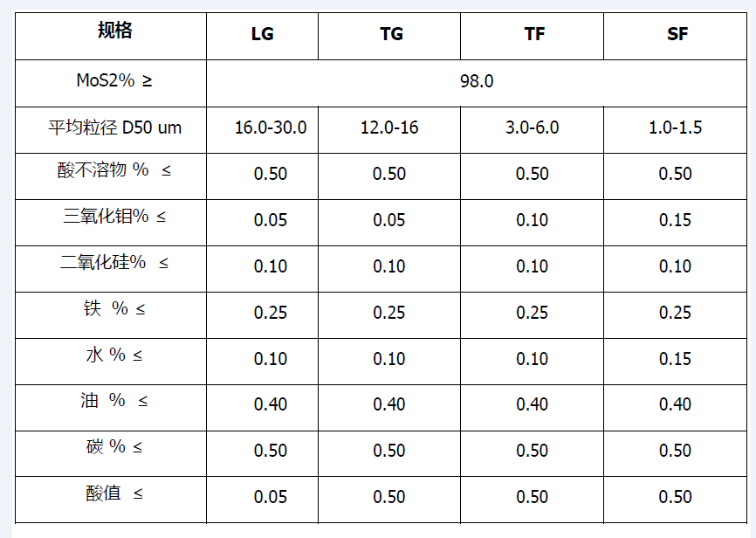Click the TF column header
This screenshot has width=756, height=538.
(x=534, y=35)
